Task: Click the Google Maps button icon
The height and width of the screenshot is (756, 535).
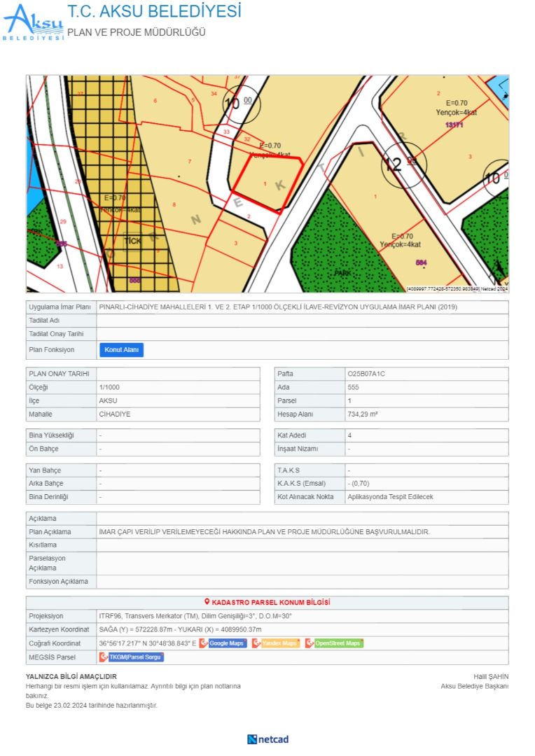Action: pos(204,643)
